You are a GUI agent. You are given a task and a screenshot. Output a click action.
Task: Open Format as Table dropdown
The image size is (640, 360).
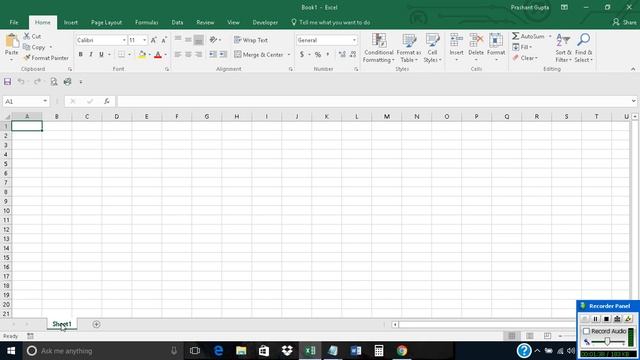(409, 48)
